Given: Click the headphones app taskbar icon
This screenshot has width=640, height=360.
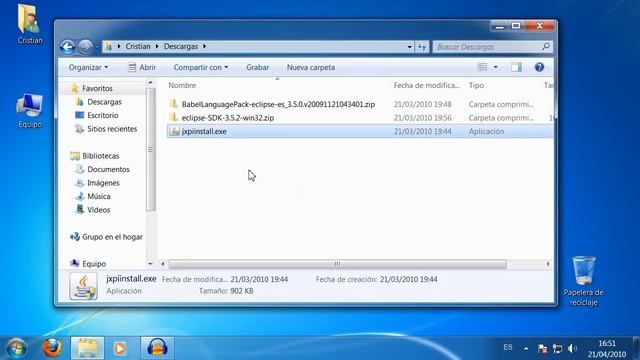Looking at the screenshot, I should point(157,348).
